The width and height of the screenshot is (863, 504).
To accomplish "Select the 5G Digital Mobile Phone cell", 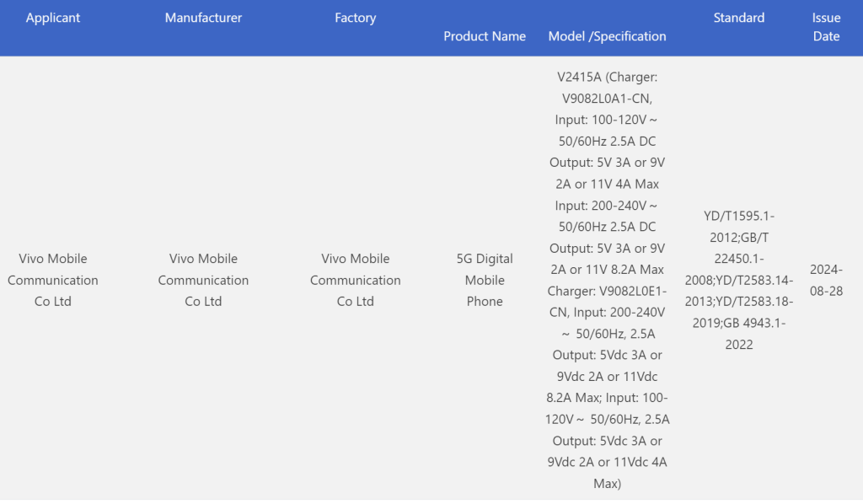I will coord(485,280).
